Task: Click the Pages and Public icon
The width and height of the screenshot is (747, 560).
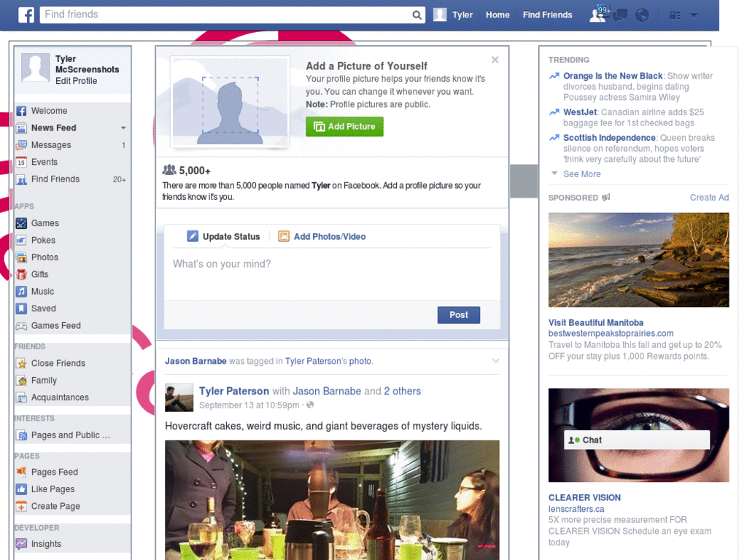Action: click(x=21, y=436)
